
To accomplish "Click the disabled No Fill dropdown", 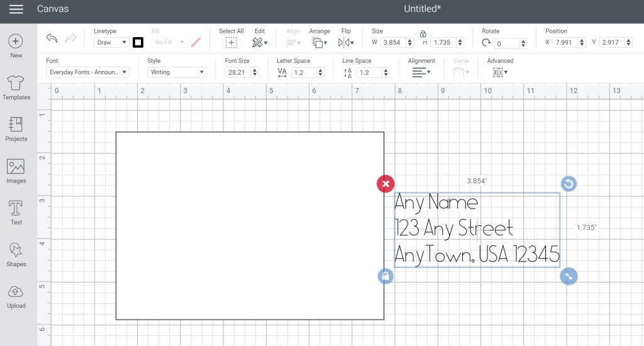I will pyautogui.click(x=169, y=42).
